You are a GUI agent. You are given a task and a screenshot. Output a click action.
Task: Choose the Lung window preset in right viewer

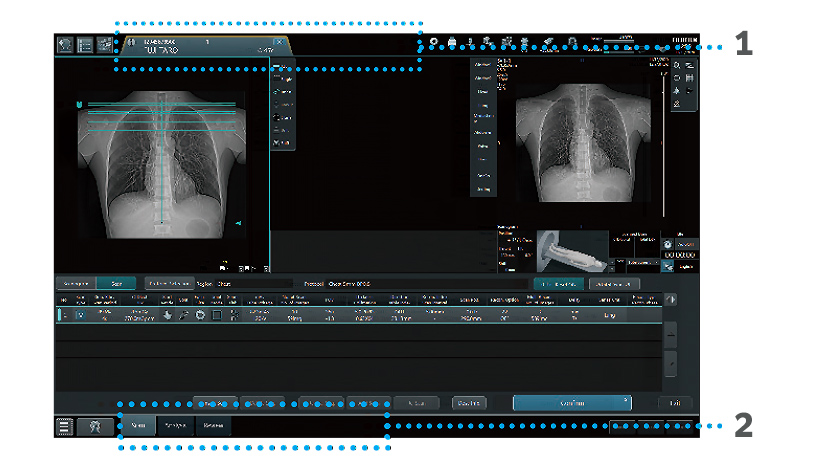tap(483, 106)
